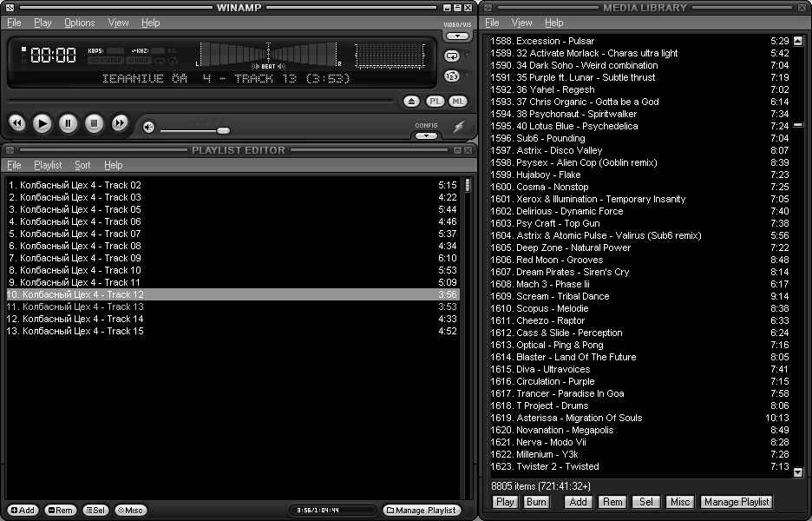Click the Playlist Editor title bar icon
The width and height of the screenshot is (812, 521).
click(x=10, y=150)
